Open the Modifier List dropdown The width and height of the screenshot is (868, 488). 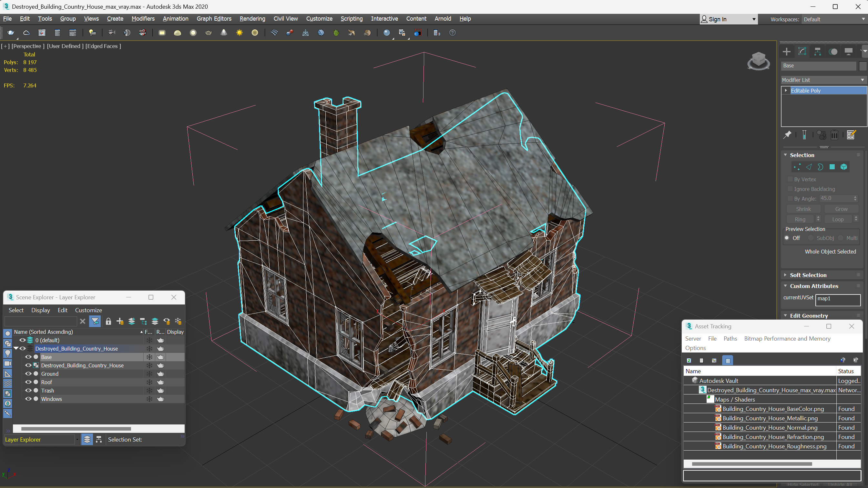point(823,80)
